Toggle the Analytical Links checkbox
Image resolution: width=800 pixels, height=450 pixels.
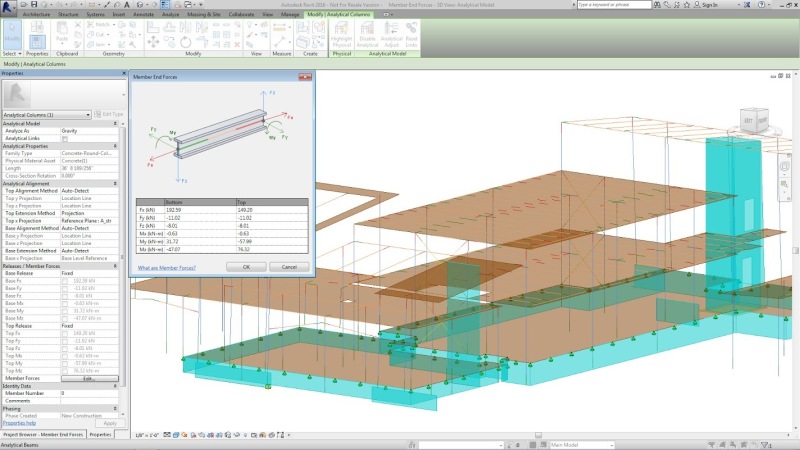coord(65,138)
